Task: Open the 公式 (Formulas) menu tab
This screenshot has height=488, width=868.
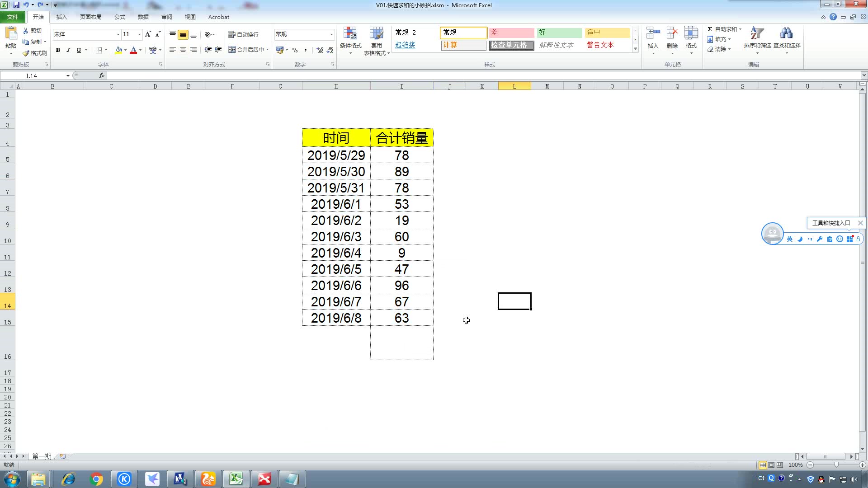Action: 119,17
